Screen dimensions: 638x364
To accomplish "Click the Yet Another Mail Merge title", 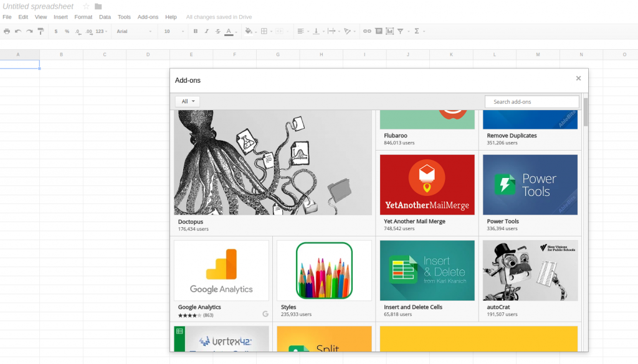I will click(x=414, y=222).
